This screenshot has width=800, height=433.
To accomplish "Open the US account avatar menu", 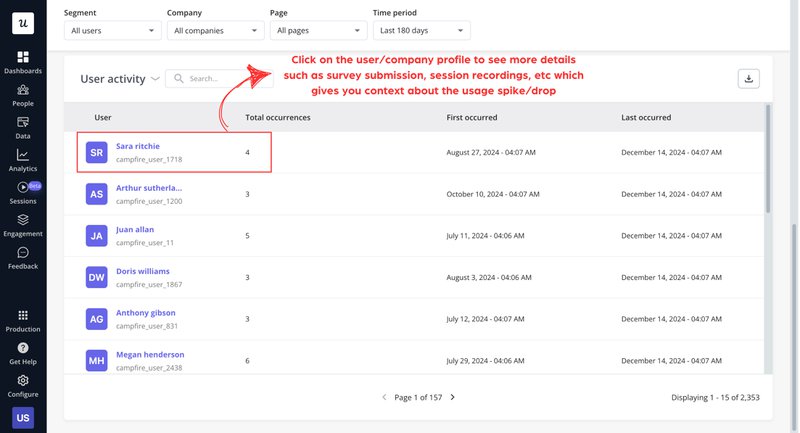I will coord(23,418).
